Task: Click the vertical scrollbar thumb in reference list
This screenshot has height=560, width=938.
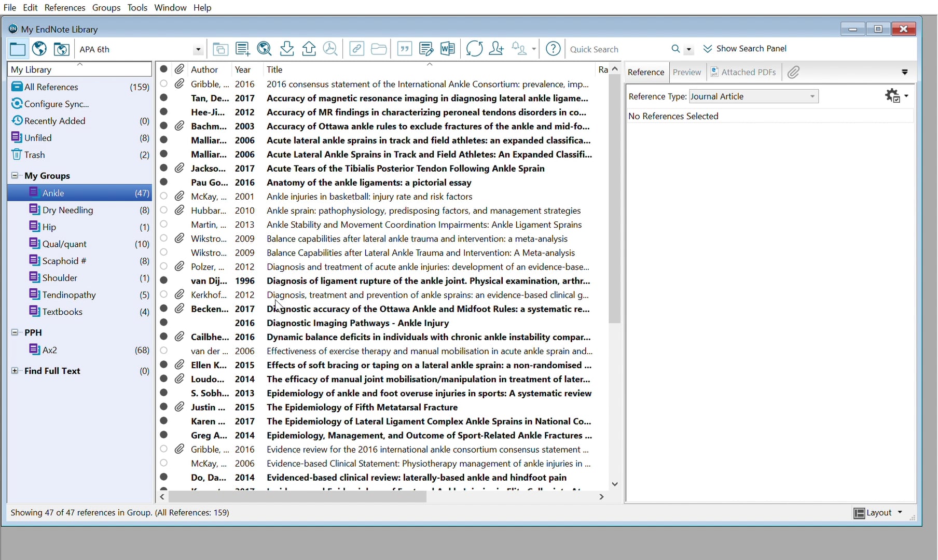Action: pyautogui.click(x=615, y=199)
